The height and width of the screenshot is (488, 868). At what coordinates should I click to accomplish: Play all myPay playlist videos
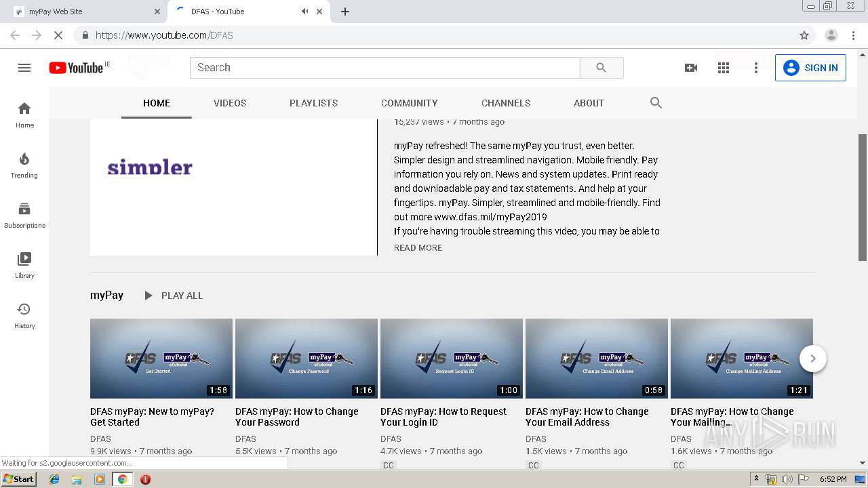tap(174, 296)
